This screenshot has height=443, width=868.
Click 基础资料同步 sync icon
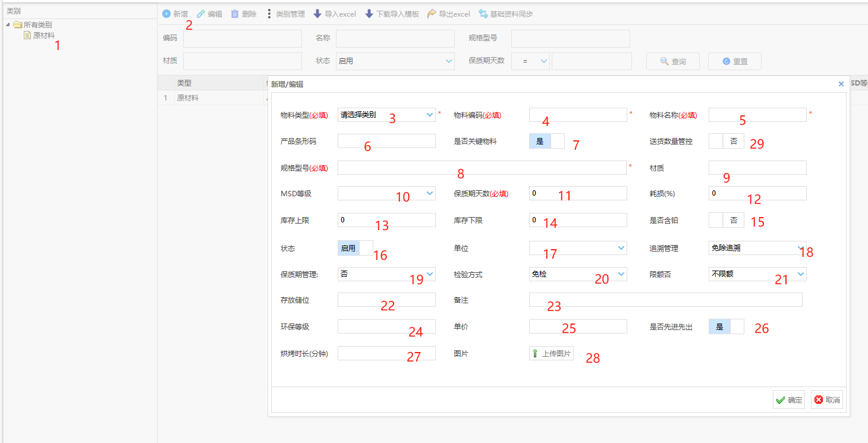coord(483,14)
